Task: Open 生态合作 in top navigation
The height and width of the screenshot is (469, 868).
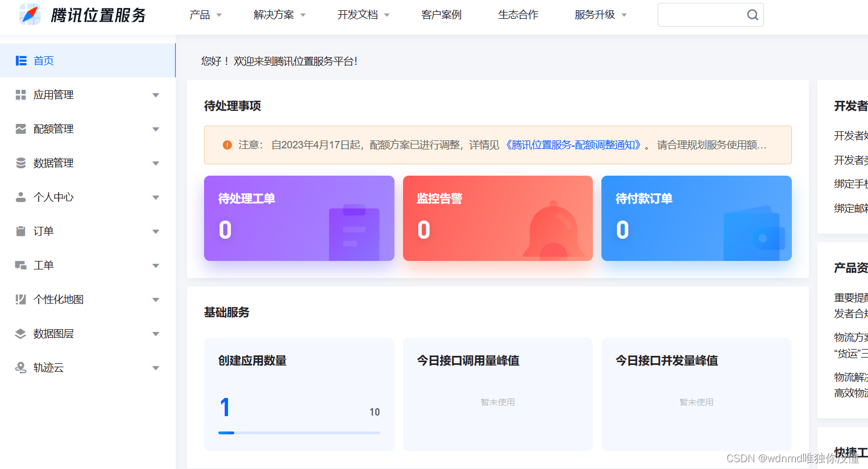Action: pyautogui.click(x=518, y=15)
